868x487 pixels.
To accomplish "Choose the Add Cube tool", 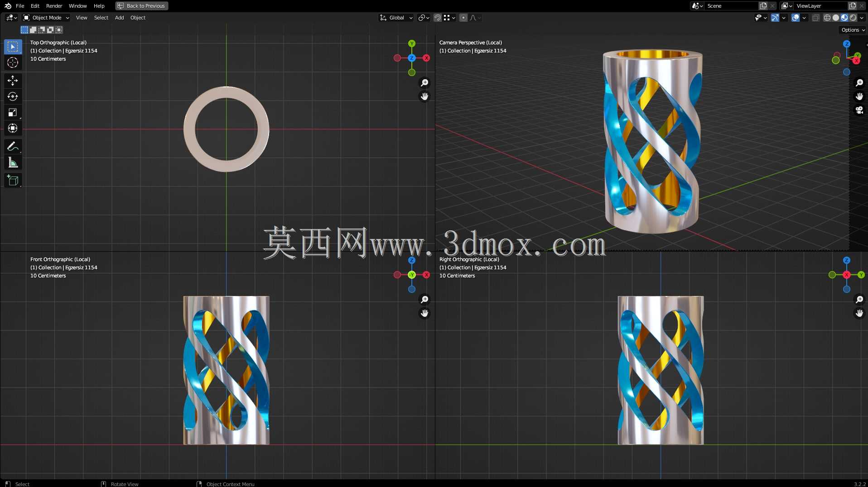I will coord(13,180).
